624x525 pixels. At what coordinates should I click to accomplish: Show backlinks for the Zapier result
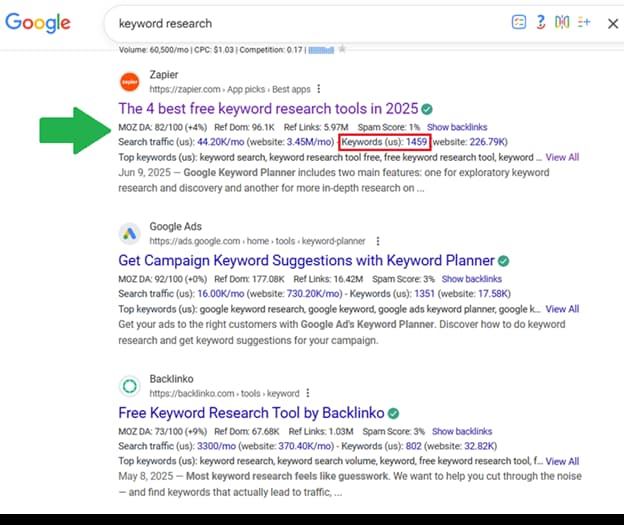tap(457, 127)
